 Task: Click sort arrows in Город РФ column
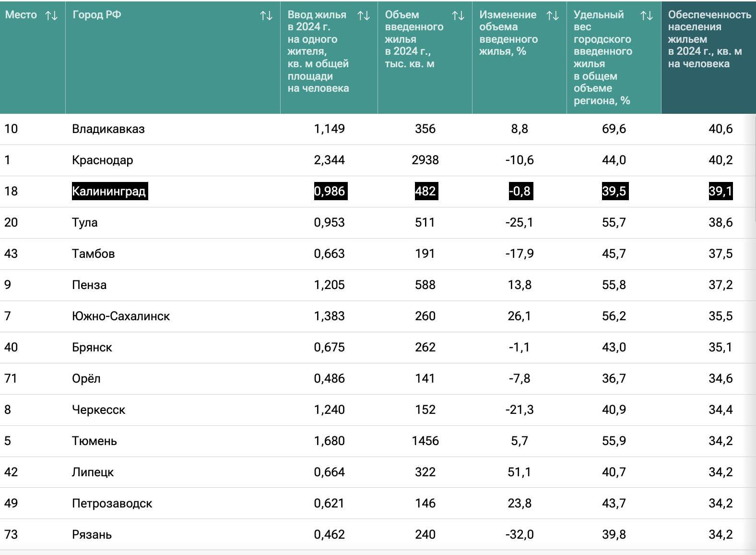pyautogui.click(x=266, y=15)
